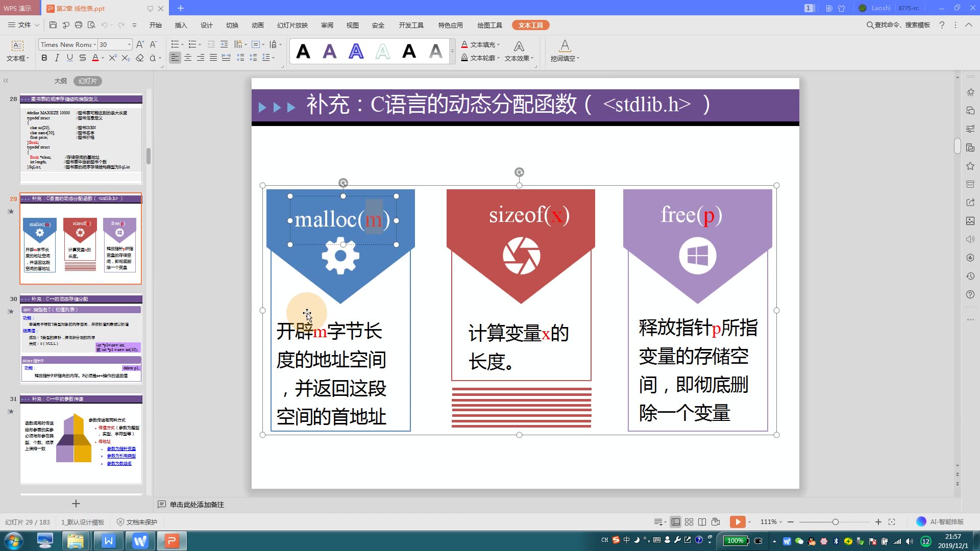Click the zoom slider handle
980x551 pixels.
(835, 522)
